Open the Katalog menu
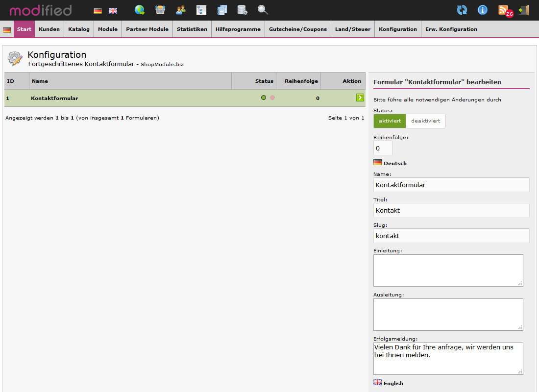This screenshot has width=539, height=392. pyautogui.click(x=79, y=29)
